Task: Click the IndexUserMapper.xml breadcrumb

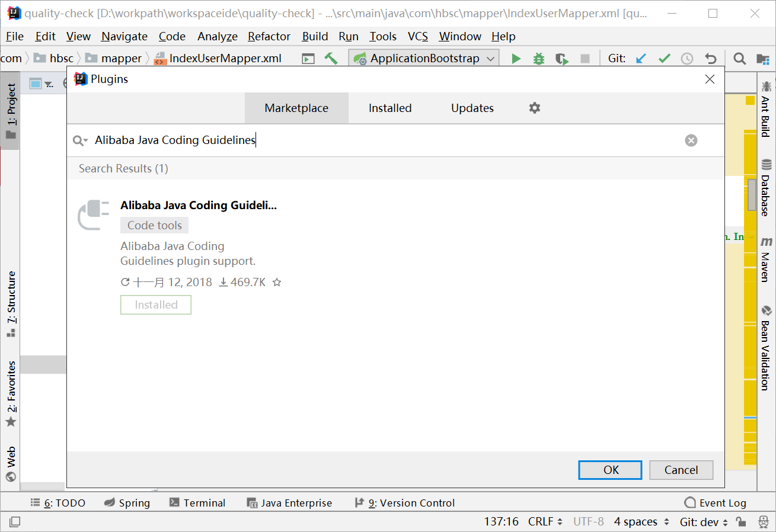Action: click(x=218, y=59)
